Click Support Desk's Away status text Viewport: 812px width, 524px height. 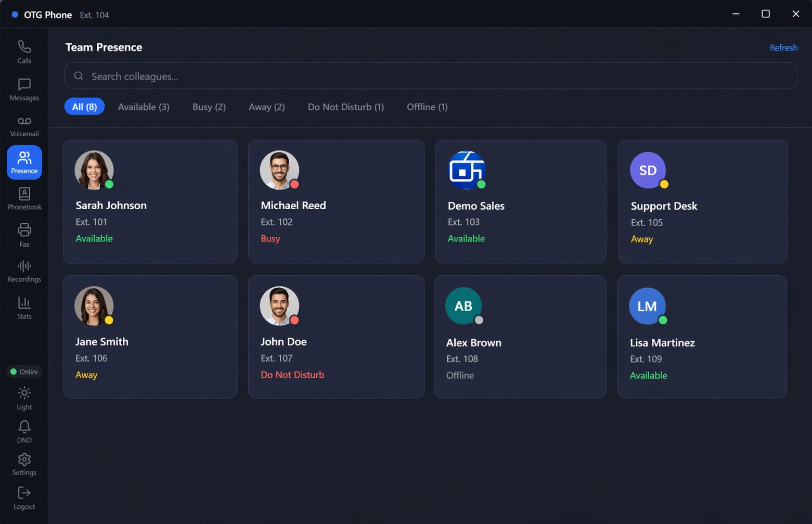pyautogui.click(x=641, y=239)
